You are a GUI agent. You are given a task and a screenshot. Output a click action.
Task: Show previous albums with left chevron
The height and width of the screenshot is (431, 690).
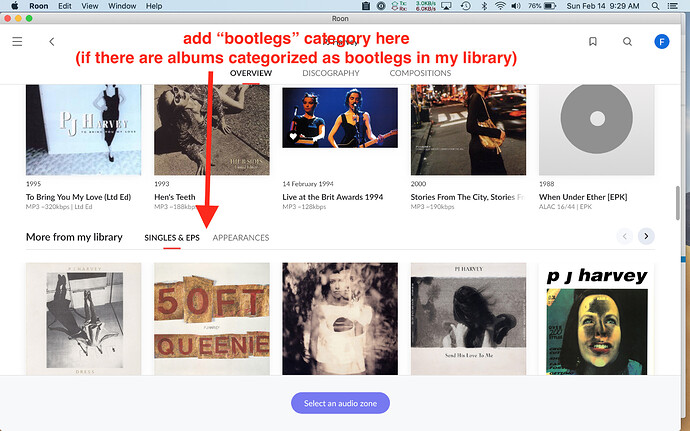(x=624, y=236)
